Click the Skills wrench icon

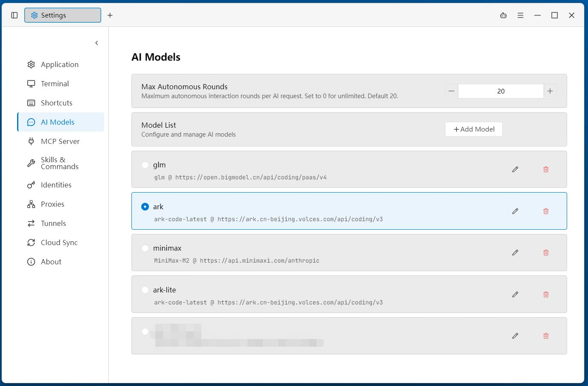coord(31,163)
